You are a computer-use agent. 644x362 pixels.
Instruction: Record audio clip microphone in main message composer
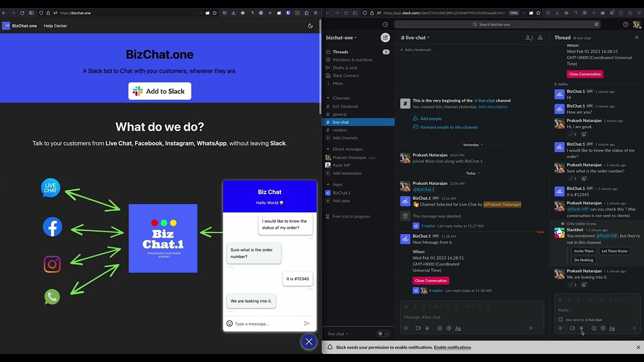pyautogui.click(x=427, y=328)
